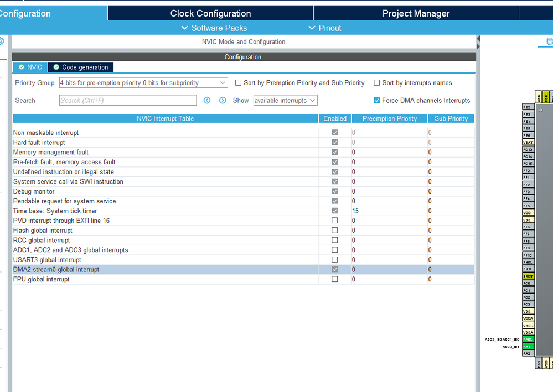The width and height of the screenshot is (553, 392).
Task: Select the PC13 pin
Action: (x=528, y=149)
